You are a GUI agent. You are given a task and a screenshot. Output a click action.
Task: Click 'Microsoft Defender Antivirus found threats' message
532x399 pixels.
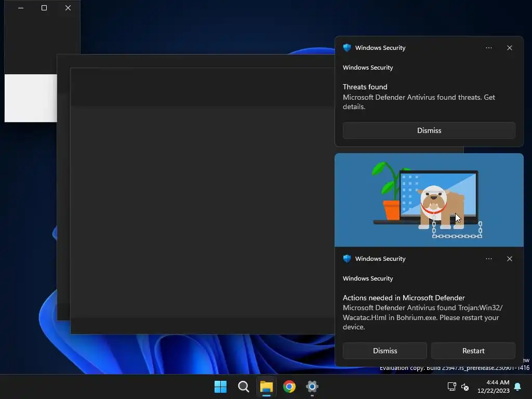point(419,102)
